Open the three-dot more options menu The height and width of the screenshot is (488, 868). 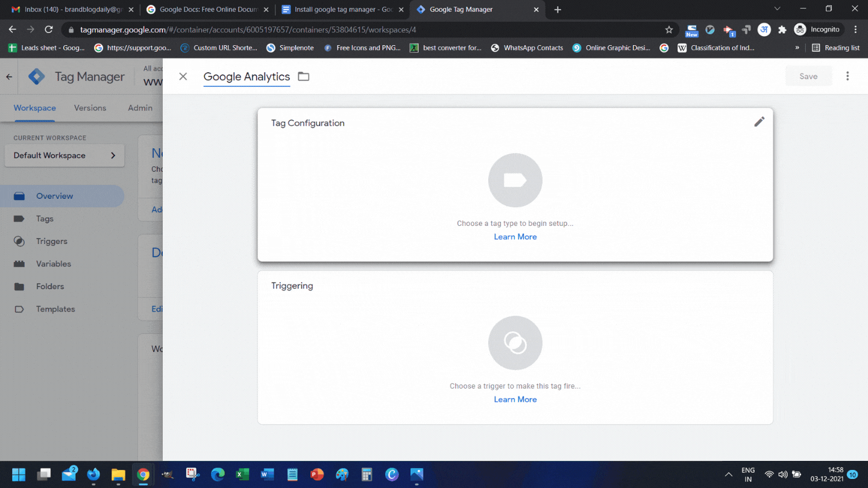[x=848, y=77]
